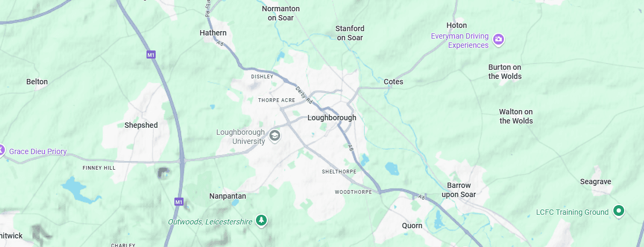Click the M1 road shield near Belton

tap(151, 55)
